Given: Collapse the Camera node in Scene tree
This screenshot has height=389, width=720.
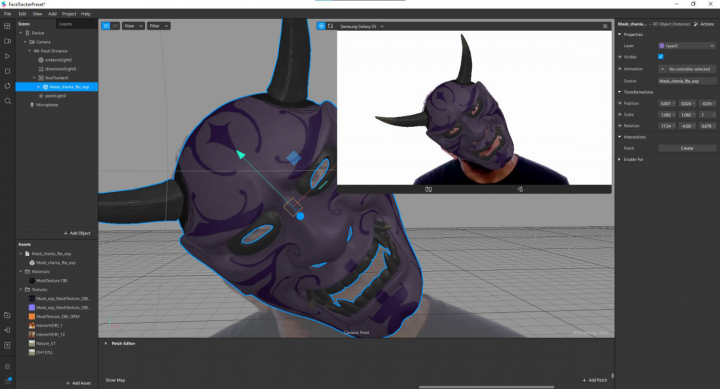Looking at the screenshot, I should [x=25, y=42].
